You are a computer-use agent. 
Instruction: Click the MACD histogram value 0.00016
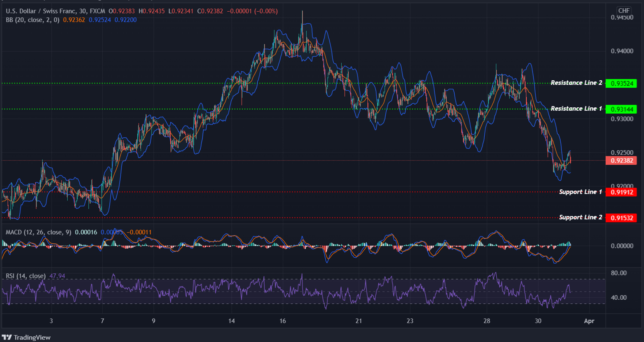pos(86,232)
